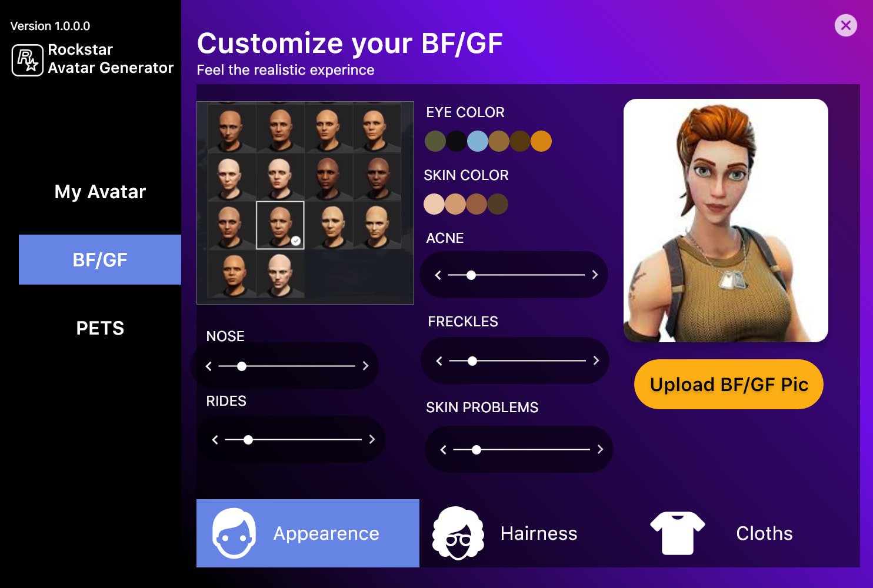This screenshot has width=873, height=588.
Task: Click the ACNE slider handle
Action: [x=471, y=275]
